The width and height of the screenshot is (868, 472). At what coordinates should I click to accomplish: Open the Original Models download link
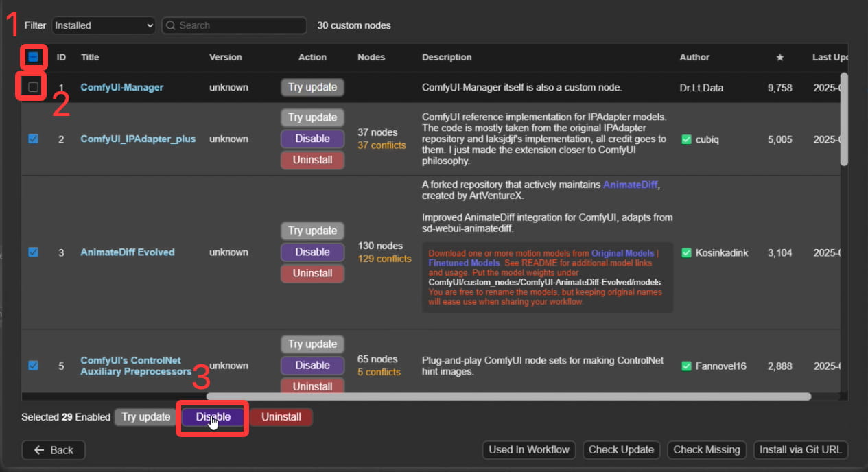pyautogui.click(x=623, y=253)
